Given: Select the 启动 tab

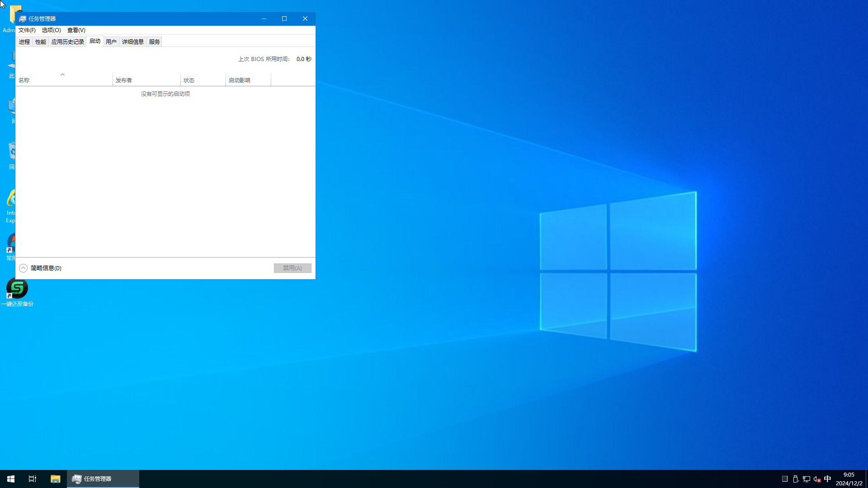Looking at the screenshot, I should [95, 41].
